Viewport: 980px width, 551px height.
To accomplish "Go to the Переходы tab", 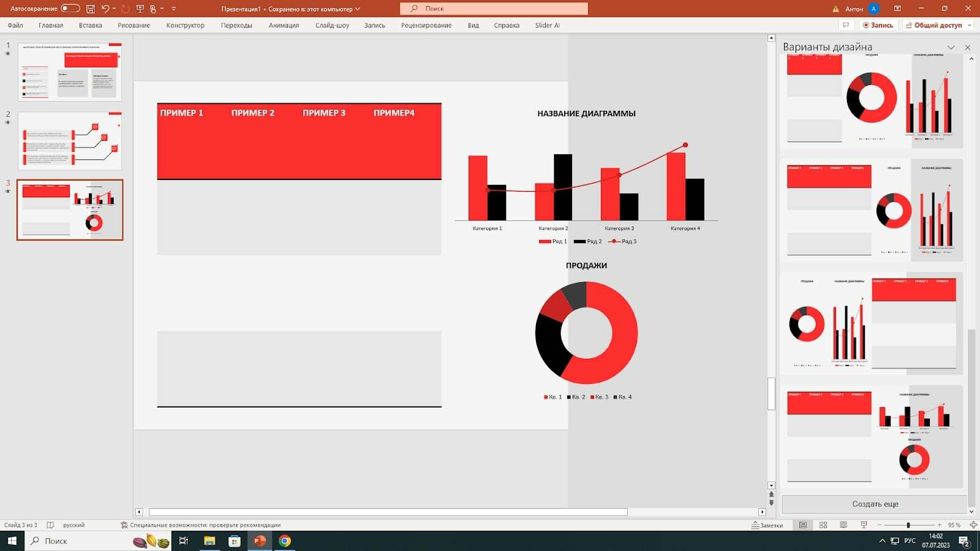I will pos(236,25).
